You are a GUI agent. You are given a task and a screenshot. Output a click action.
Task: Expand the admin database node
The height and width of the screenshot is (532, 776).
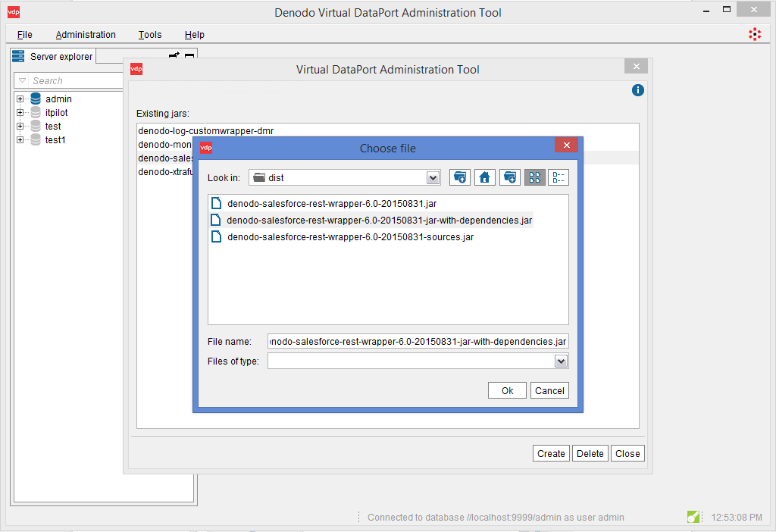coord(20,99)
